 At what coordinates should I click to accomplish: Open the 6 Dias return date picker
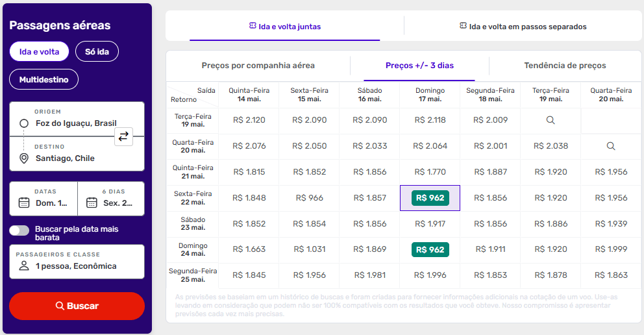pos(111,199)
